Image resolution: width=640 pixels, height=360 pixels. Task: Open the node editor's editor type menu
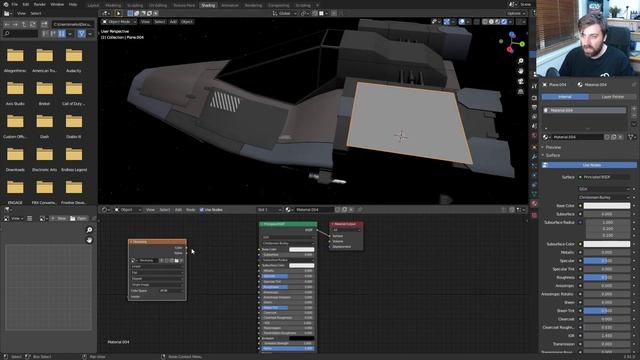pos(105,209)
